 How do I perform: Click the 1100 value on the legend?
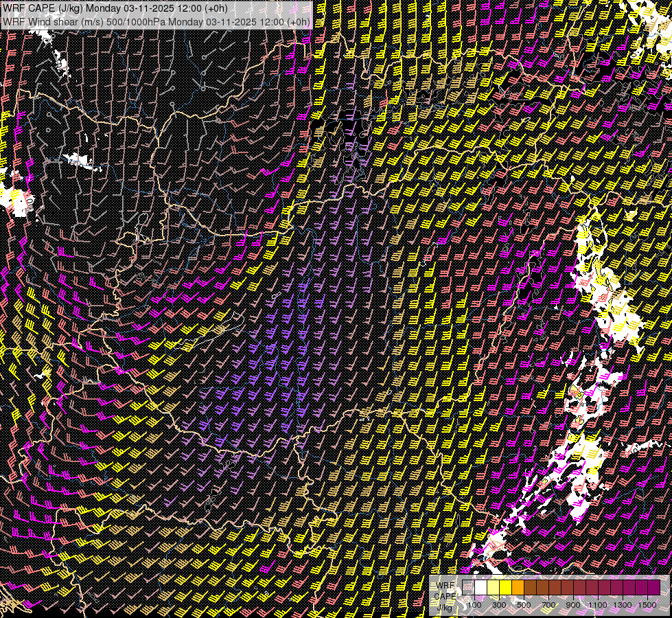point(598,604)
